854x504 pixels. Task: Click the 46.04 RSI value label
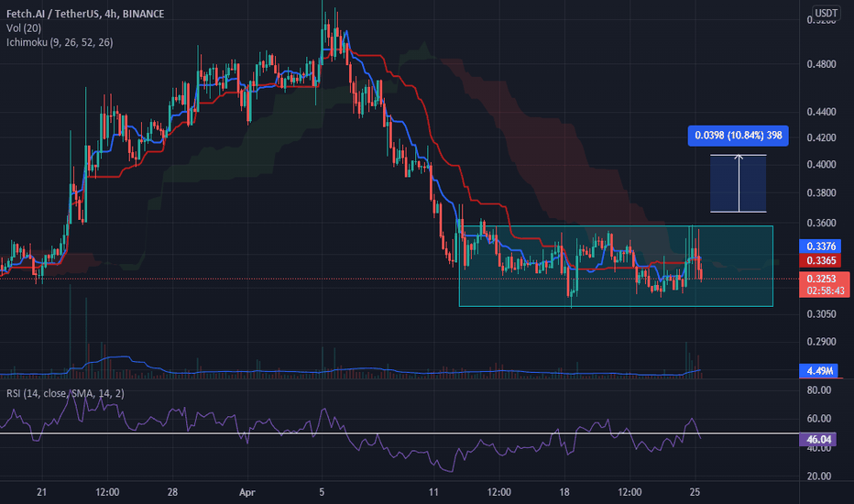coord(818,439)
